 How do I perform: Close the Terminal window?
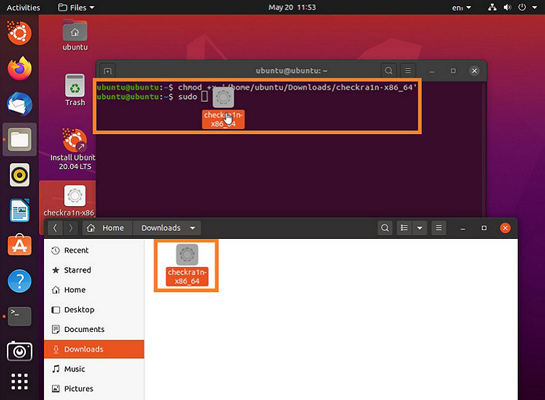point(474,71)
